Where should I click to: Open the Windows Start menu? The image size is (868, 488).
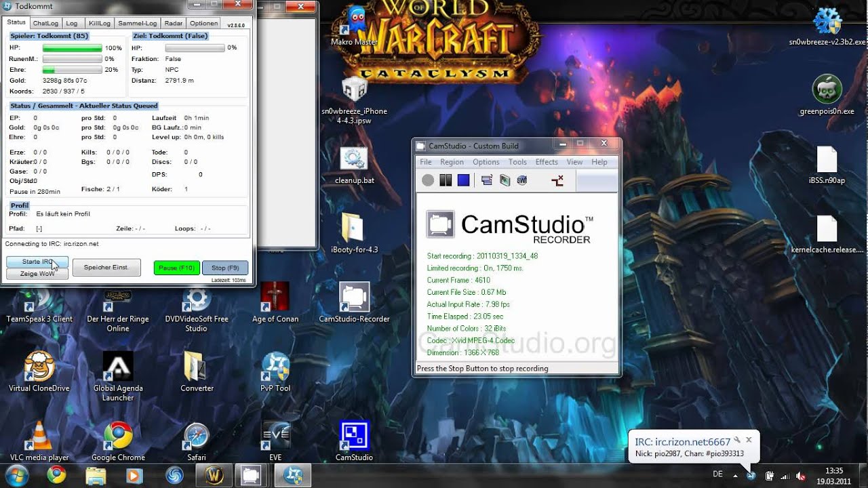16,475
